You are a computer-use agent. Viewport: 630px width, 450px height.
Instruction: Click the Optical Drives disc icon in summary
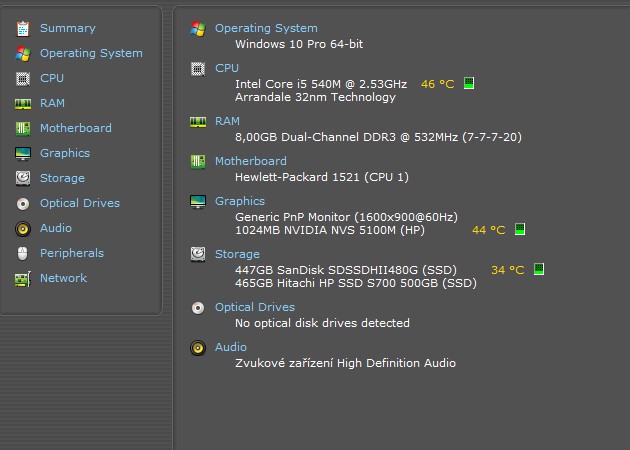pyautogui.click(x=198, y=308)
